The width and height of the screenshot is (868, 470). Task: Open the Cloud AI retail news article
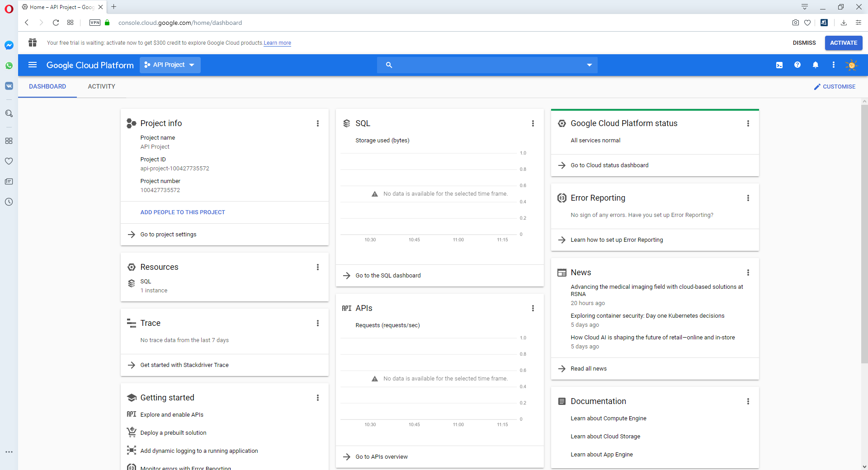653,338
